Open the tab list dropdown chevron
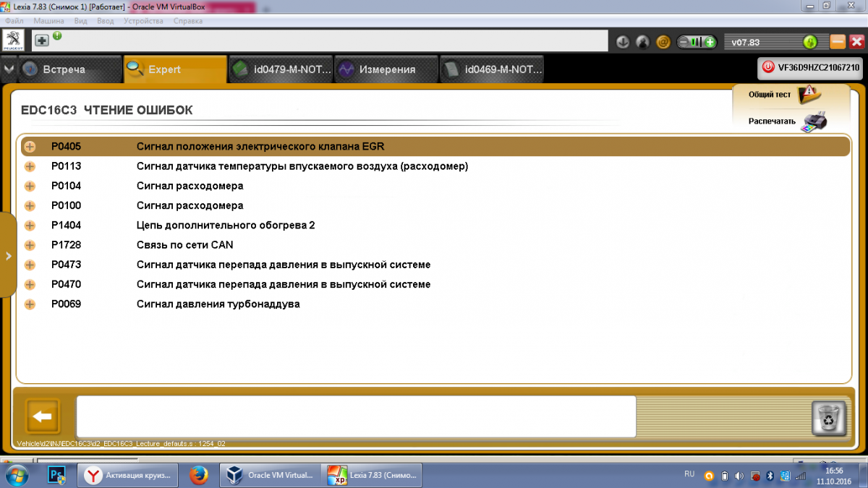 [8, 69]
